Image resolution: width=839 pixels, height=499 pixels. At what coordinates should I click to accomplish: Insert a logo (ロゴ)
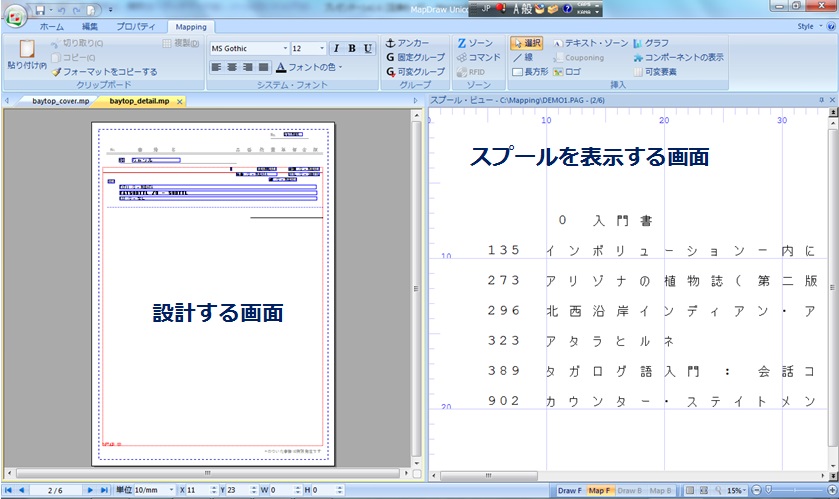click(567, 72)
